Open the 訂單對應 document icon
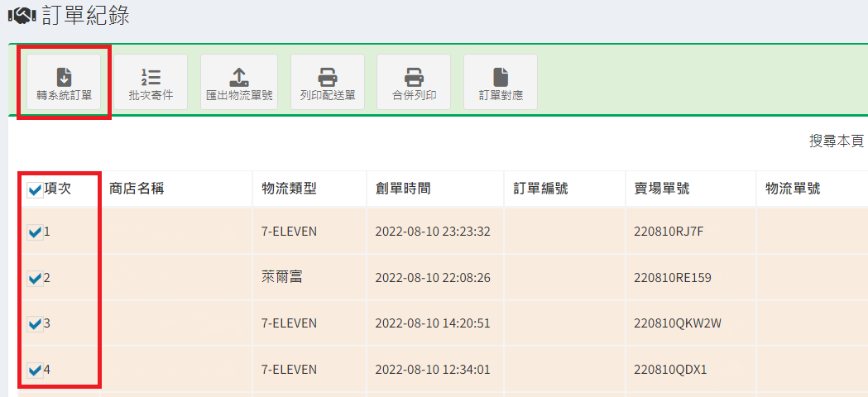 click(x=501, y=76)
